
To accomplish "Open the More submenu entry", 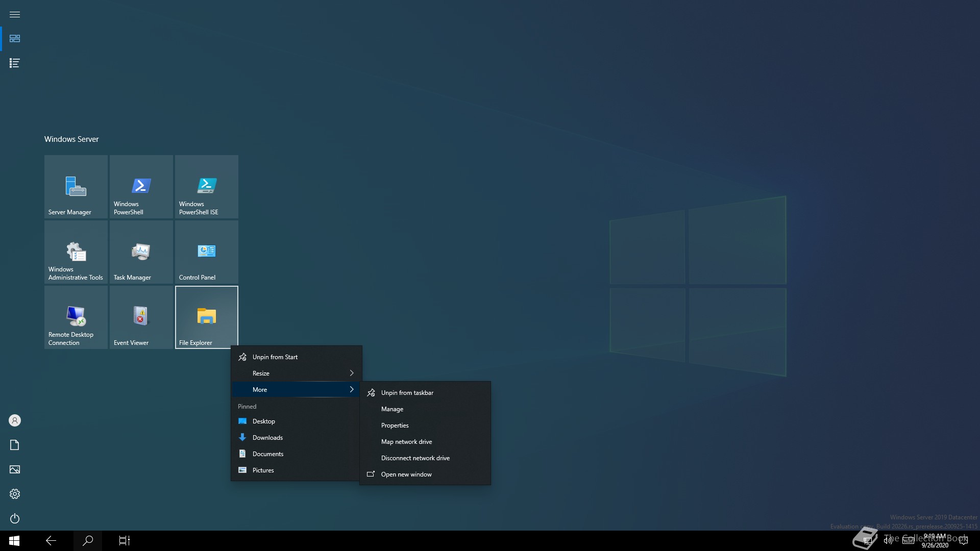I will pos(296,390).
